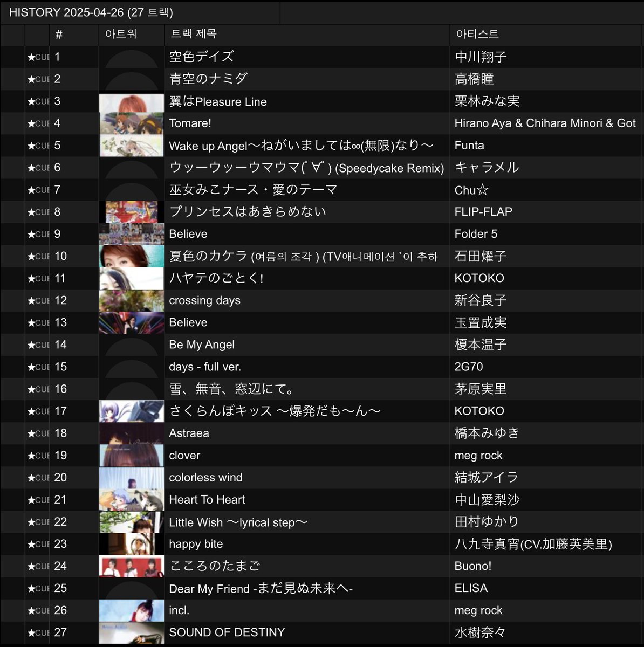
Task: Click the CUE star icon on row 8
Action: (x=31, y=212)
